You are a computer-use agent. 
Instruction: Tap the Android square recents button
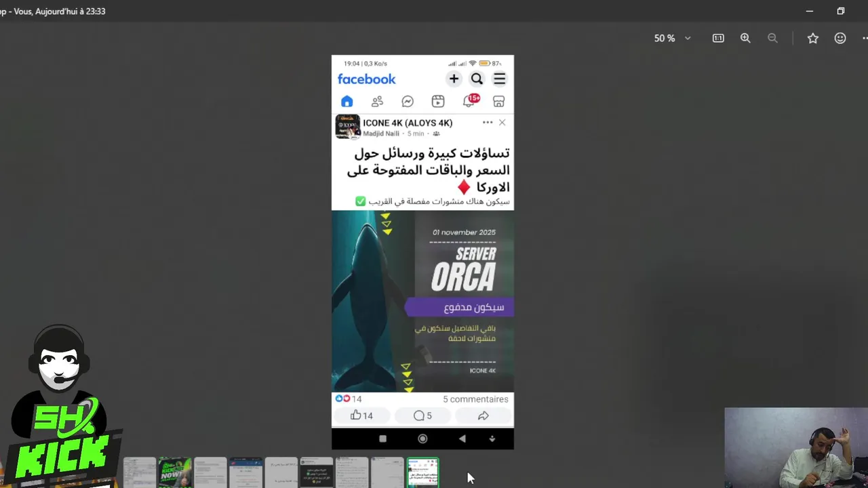(382, 439)
